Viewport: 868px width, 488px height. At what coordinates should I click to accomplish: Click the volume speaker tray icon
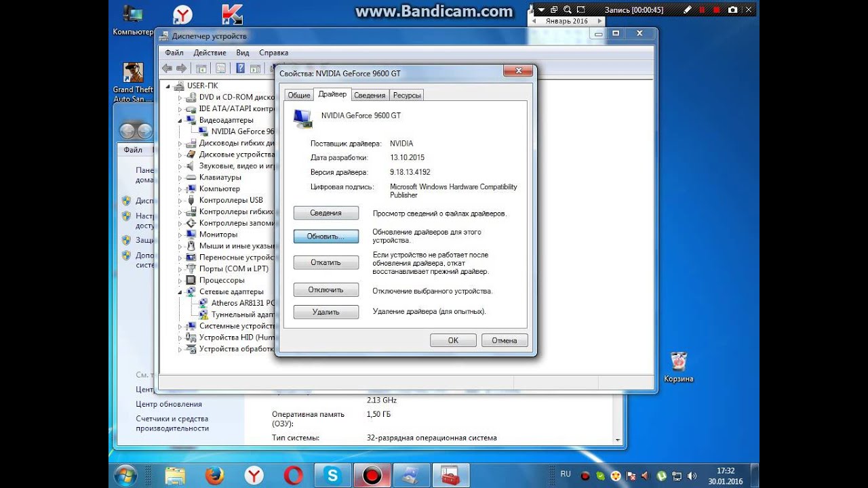click(x=692, y=476)
